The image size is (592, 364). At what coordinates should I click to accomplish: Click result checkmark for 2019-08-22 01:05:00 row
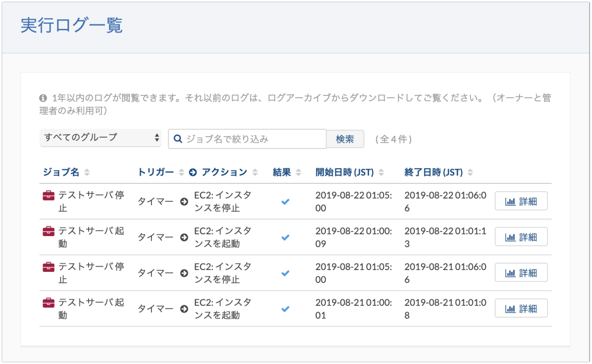[x=285, y=202]
